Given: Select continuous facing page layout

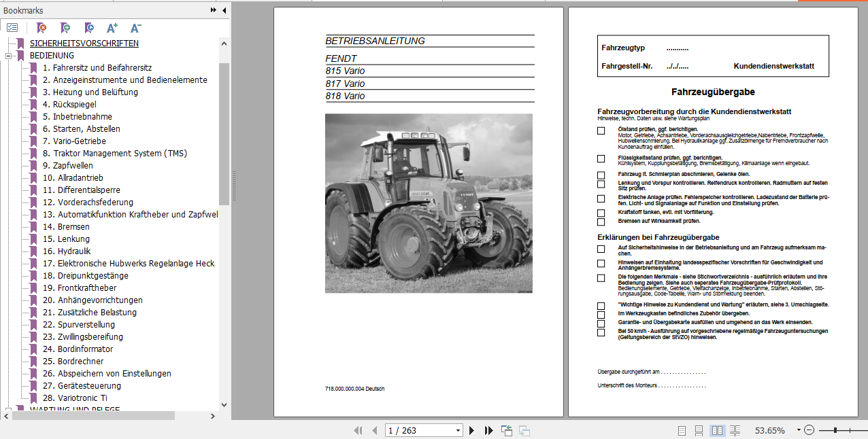Looking at the screenshot, I should [x=735, y=430].
